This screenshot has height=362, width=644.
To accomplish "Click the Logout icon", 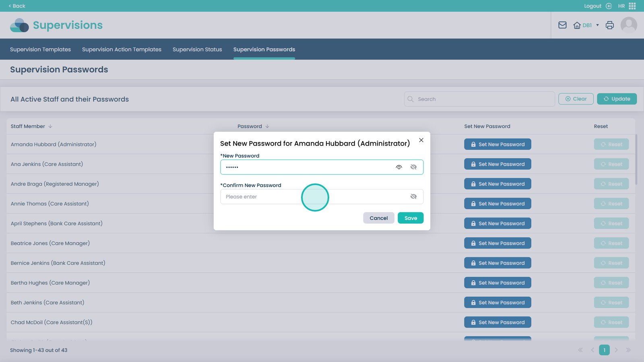I will [x=609, y=6].
